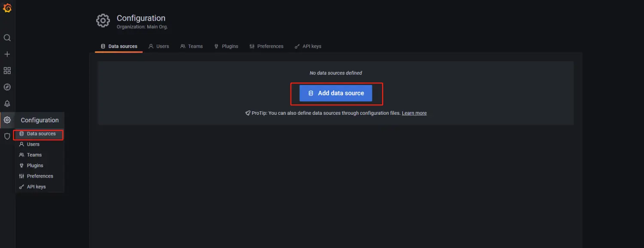Image resolution: width=644 pixels, height=248 pixels.
Task: Open the Teams tab
Action: coord(191,46)
